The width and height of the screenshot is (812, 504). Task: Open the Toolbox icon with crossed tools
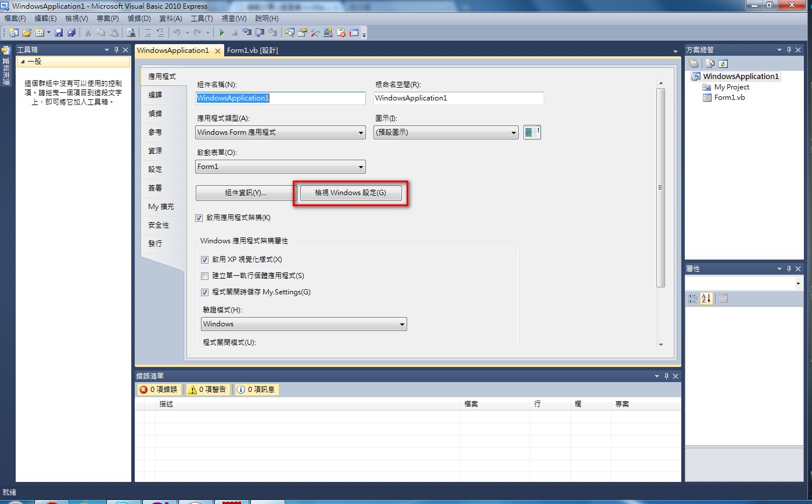315,33
